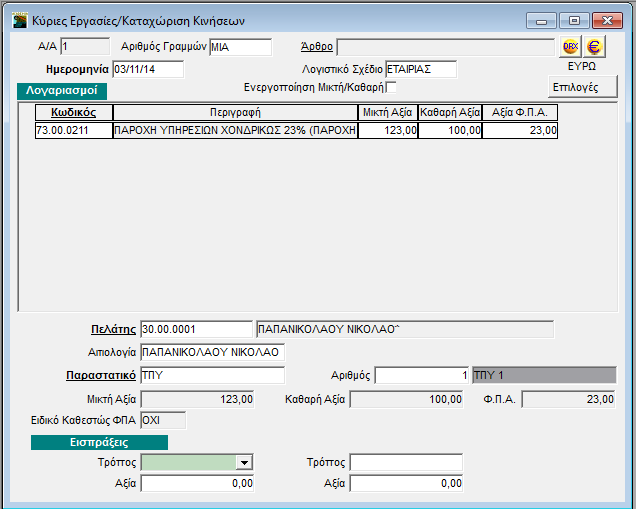This screenshot has width=636, height=509.
Task: Click the application icon in the title bar
Action: (19, 20)
